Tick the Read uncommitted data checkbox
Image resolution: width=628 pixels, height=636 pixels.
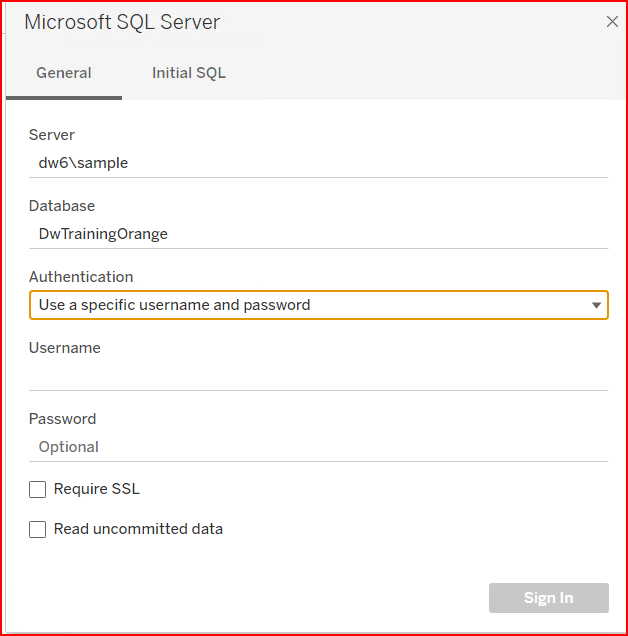click(38, 529)
